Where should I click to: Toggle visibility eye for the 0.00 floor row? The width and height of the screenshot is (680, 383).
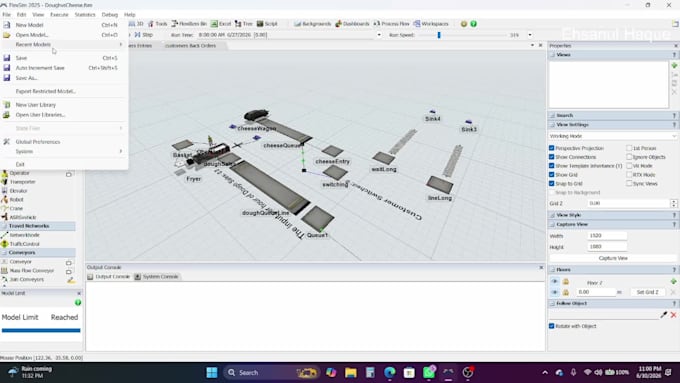[555, 292]
